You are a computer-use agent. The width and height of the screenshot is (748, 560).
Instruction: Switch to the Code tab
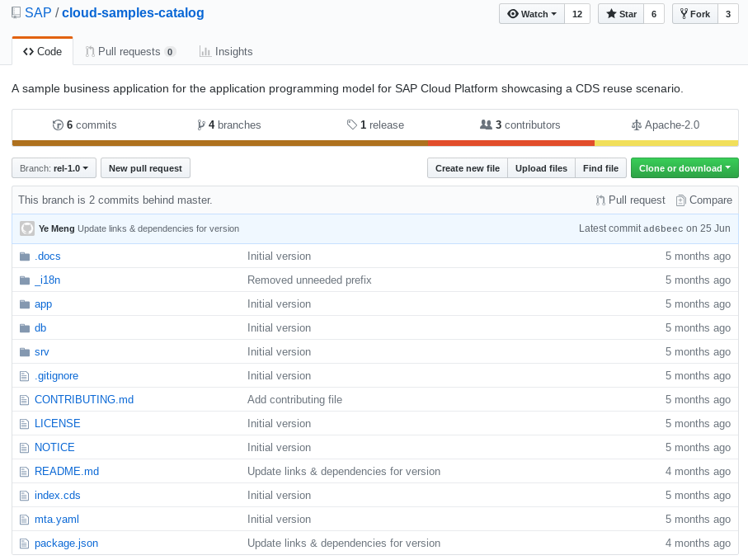click(x=42, y=51)
